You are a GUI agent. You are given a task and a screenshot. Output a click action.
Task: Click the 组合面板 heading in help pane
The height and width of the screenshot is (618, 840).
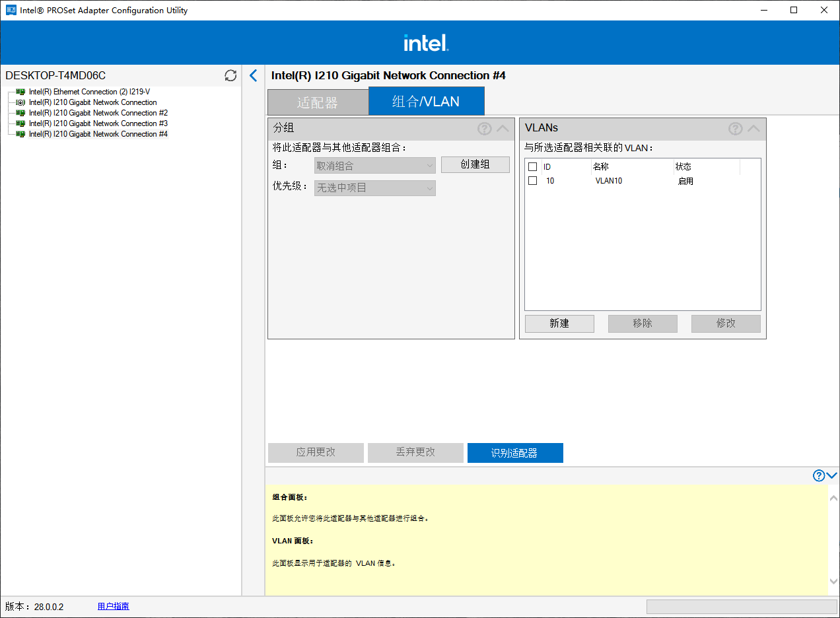290,497
